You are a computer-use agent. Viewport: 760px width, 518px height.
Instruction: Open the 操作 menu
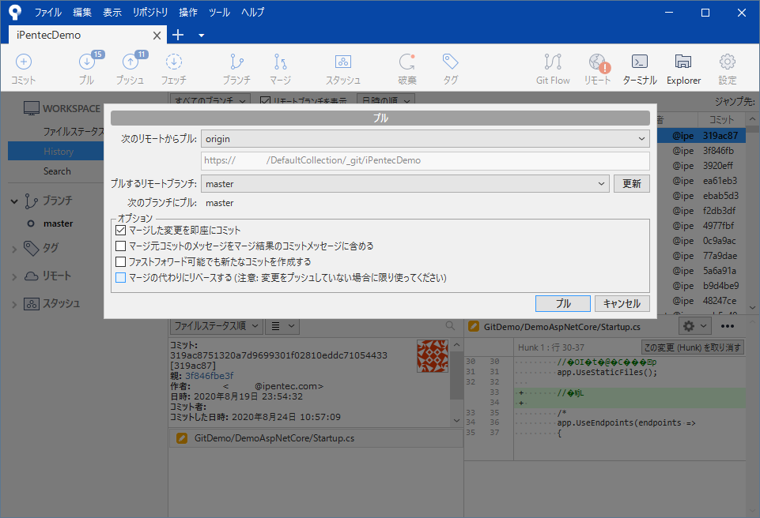coord(188,12)
